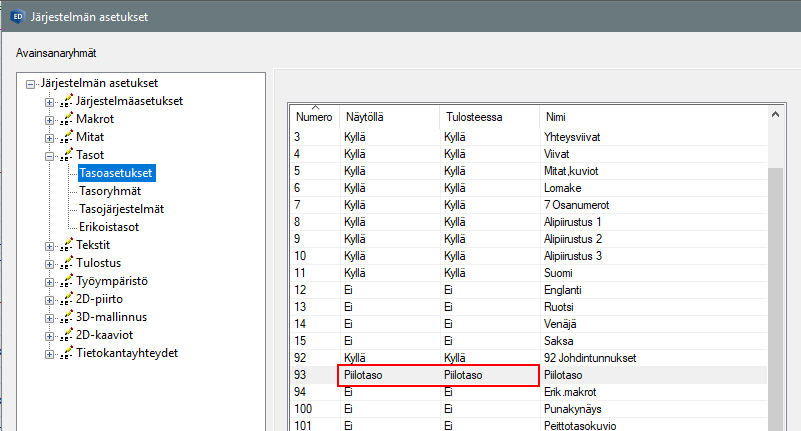Expand the Järjestelmäasetukset tree node
The image size is (801, 431).
pyautogui.click(x=50, y=101)
